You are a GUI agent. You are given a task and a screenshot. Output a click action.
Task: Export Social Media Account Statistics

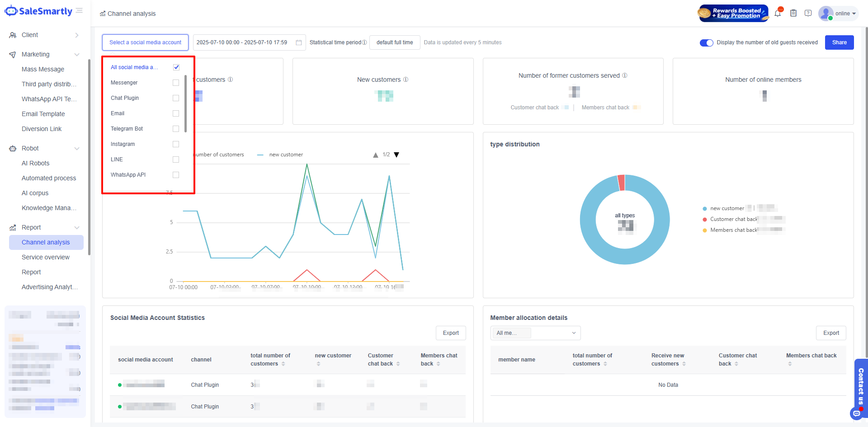pyautogui.click(x=450, y=333)
